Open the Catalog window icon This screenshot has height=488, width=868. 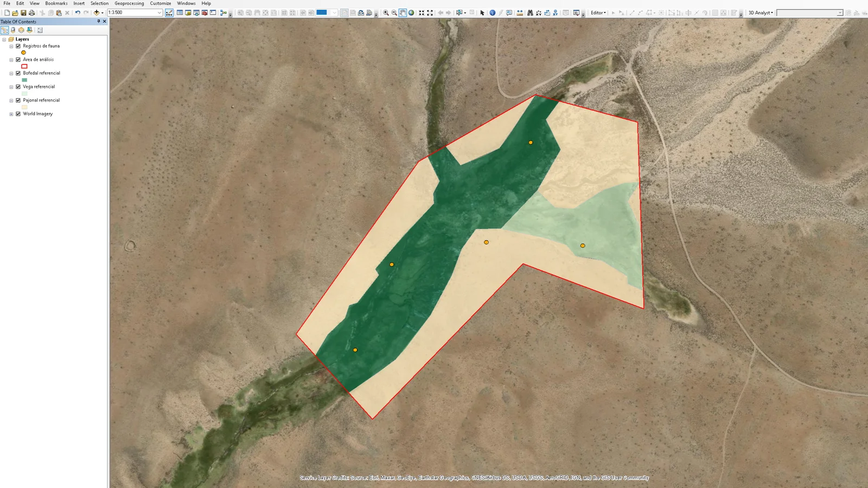(x=188, y=12)
